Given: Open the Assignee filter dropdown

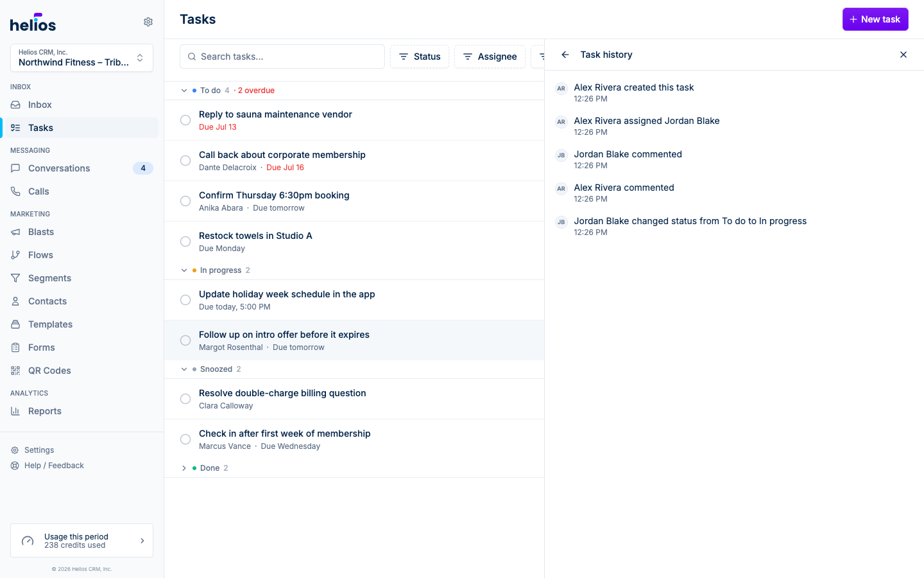Looking at the screenshot, I should point(490,57).
